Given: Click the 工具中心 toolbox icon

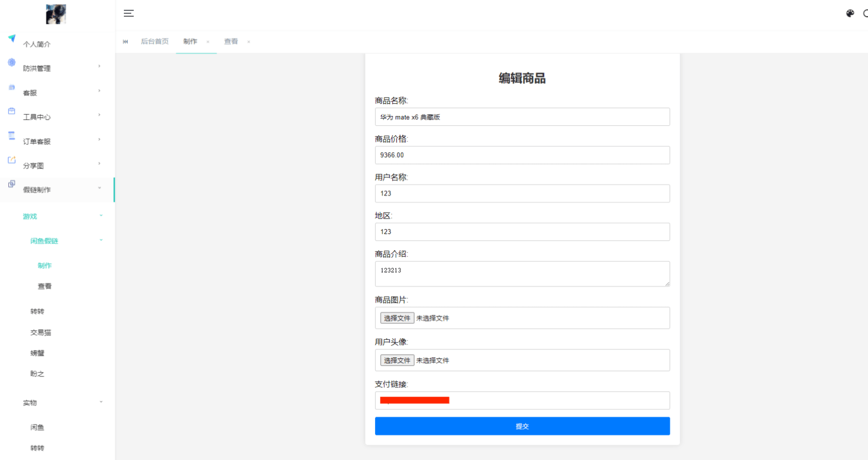Looking at the screenshot, I should (11, 112).
